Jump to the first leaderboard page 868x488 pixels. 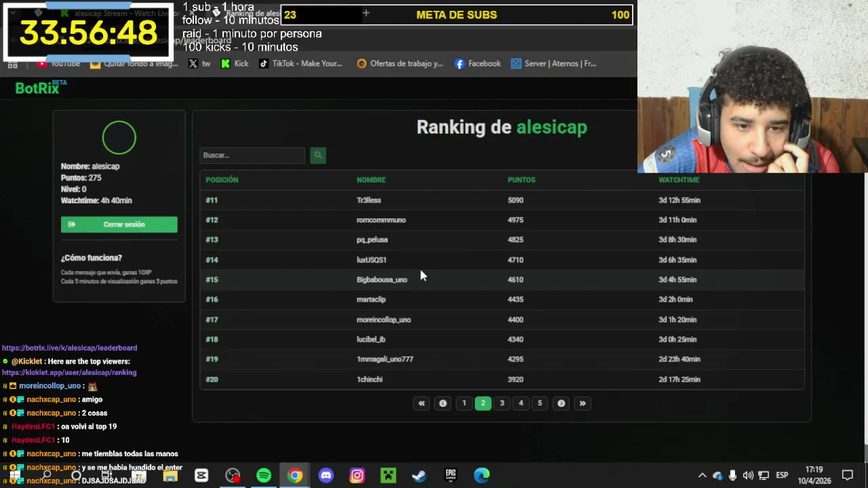coord(421,403)
